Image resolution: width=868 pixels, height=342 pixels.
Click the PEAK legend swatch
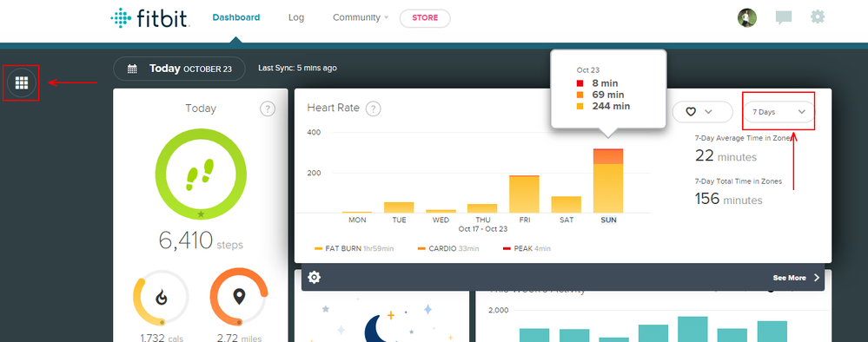[507, 249]
